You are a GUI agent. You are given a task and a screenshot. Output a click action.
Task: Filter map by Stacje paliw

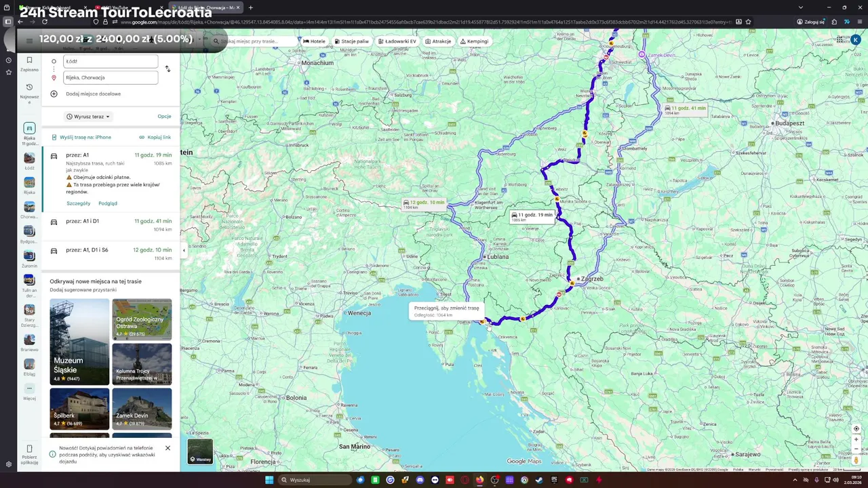point(352,41)
